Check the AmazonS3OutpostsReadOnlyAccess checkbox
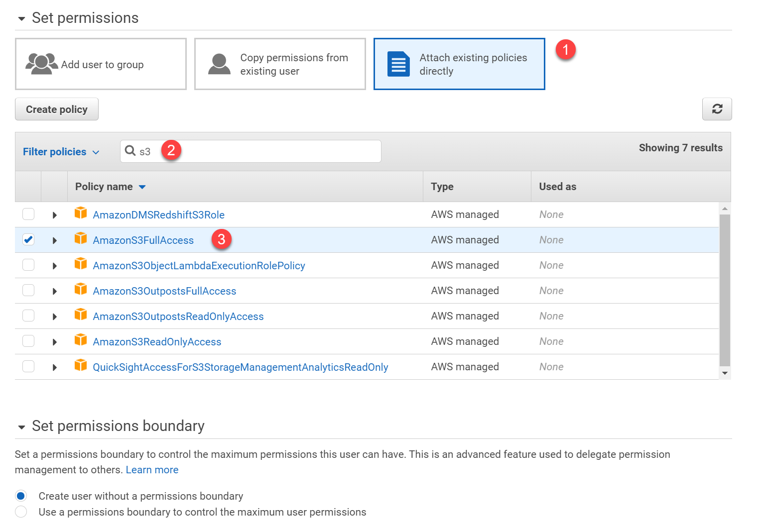 click(28, 316)
